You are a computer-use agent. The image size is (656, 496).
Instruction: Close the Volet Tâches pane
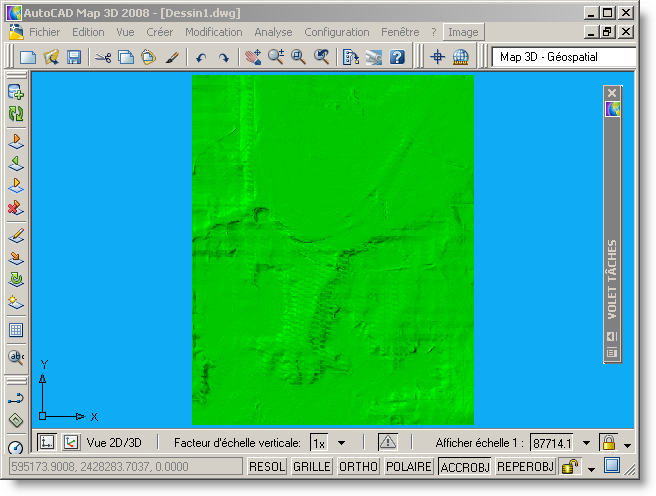pyautogui.click(x=612, y=93)
